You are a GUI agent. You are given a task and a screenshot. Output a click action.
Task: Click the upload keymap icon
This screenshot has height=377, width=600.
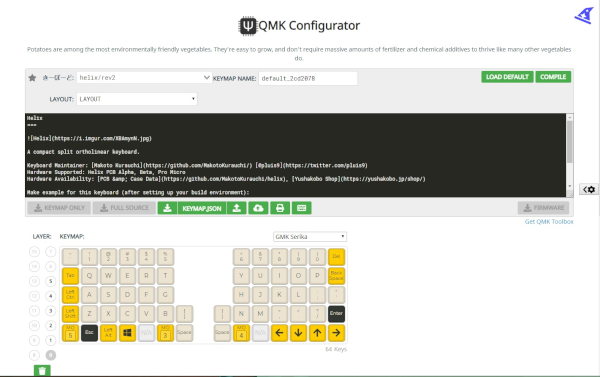click(x=236, y=208)
